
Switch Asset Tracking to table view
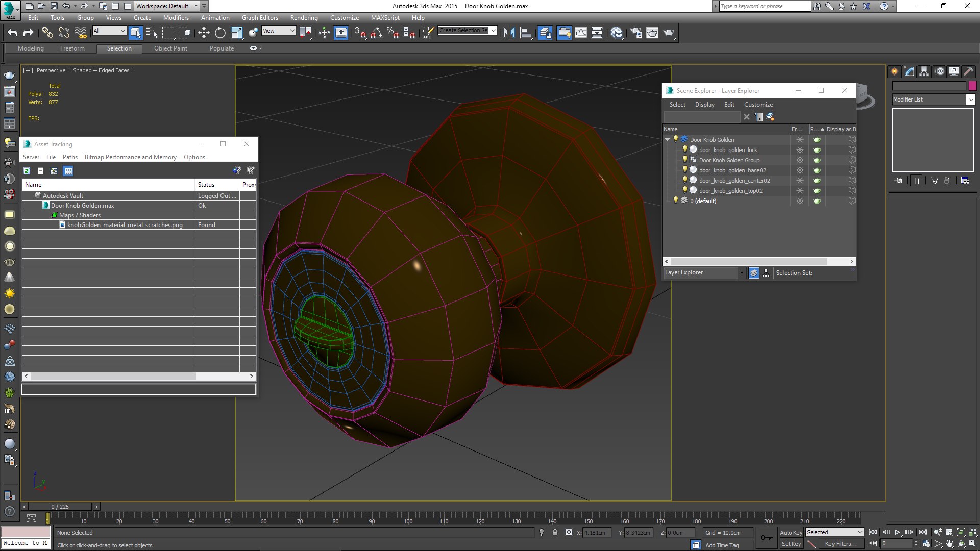coord(68,171)
